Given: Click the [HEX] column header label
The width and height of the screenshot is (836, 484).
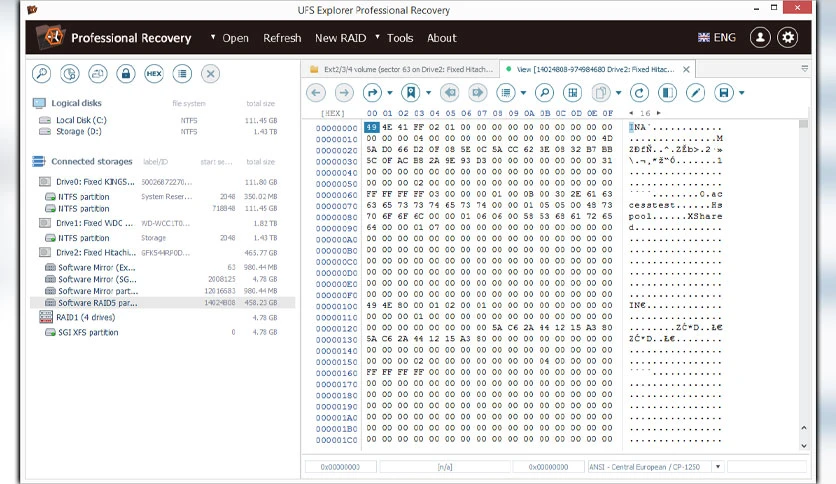Looking at the screenshot, I should pyautogui.click(x=332, y=113).
